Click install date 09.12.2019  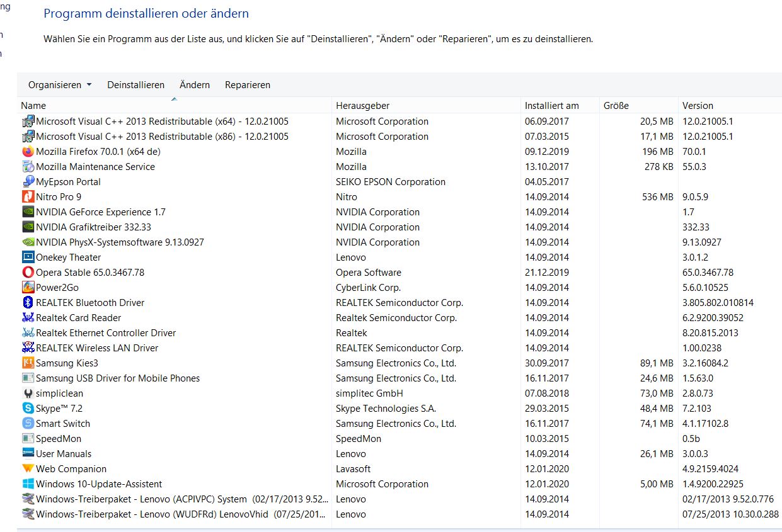[547, 151]
